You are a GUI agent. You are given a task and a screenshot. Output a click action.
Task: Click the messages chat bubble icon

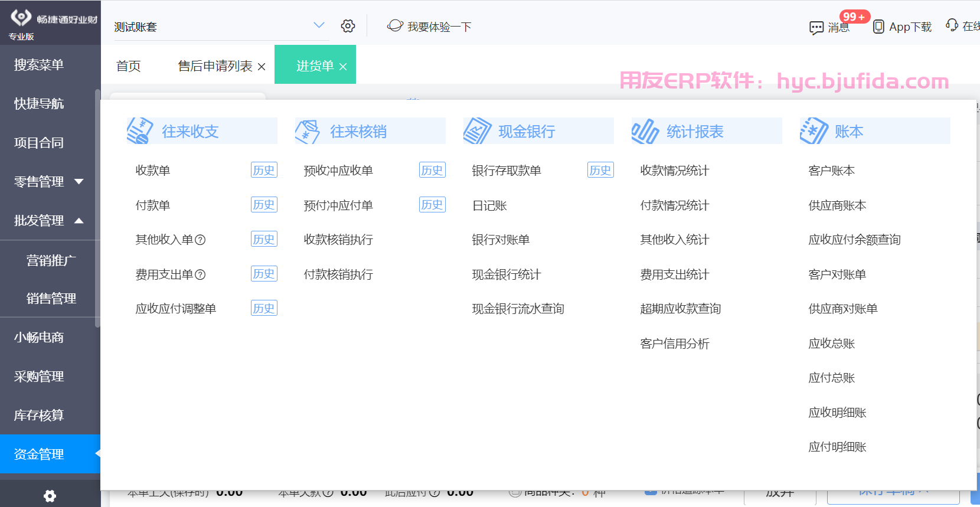[x=816, y=28]
